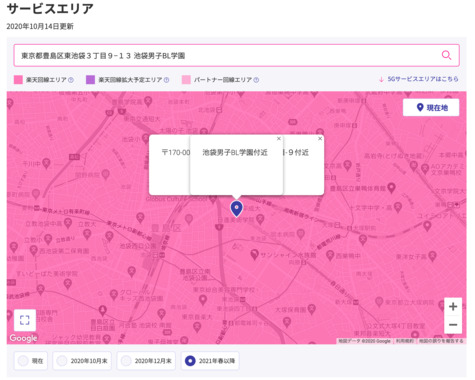The width and height of the screenshot is (475, 380).
Task: Click the 東洋女子高 map marker
Action: pyautogui.click(x=432, y=256)
